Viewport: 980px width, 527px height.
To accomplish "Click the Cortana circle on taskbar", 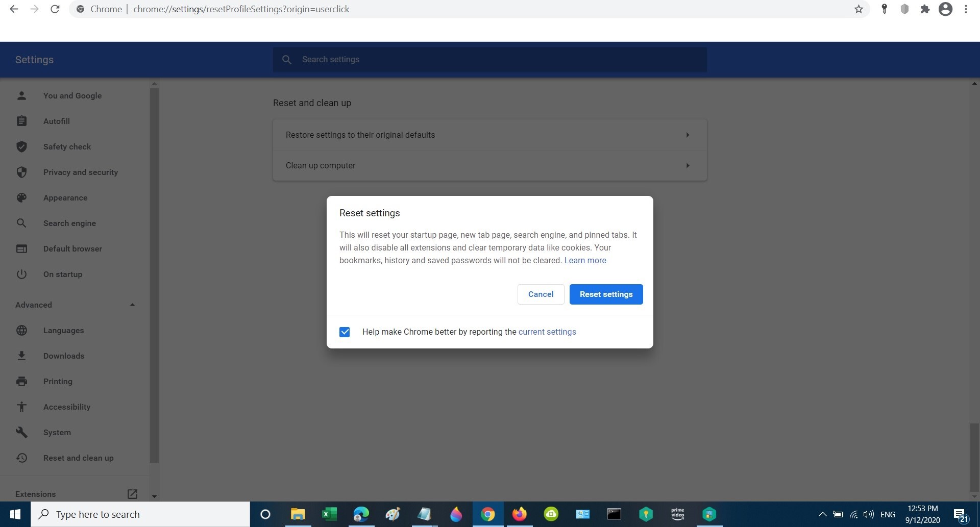I will point(265,514).
